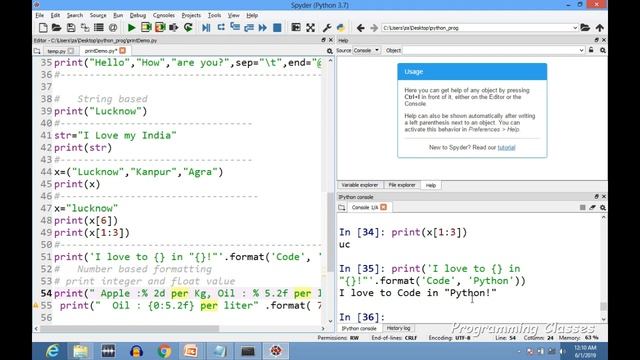Run current line debug step icon
This screenshot has height=360, width=640.
[x=221, y=28]
